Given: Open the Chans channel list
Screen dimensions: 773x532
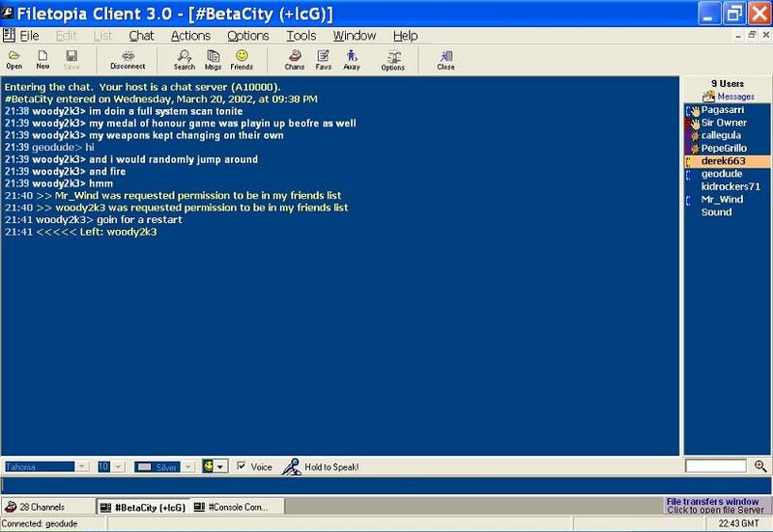Looking at the screenshot, I should click(x=295, y=60).
